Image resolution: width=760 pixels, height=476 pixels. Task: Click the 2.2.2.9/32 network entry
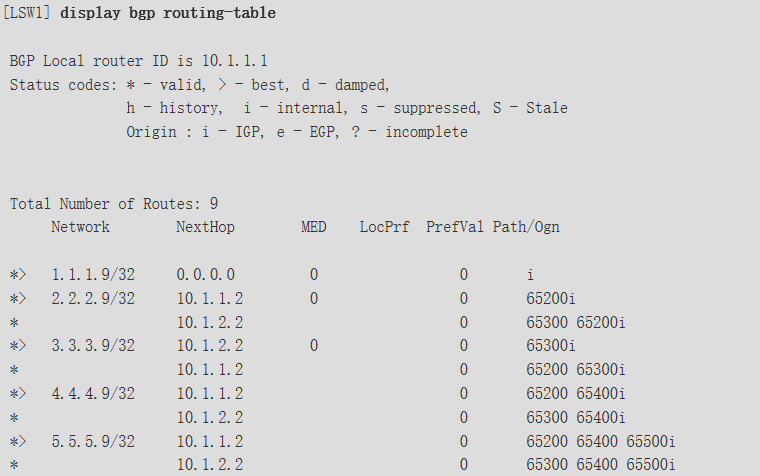(x=93, y=298)
